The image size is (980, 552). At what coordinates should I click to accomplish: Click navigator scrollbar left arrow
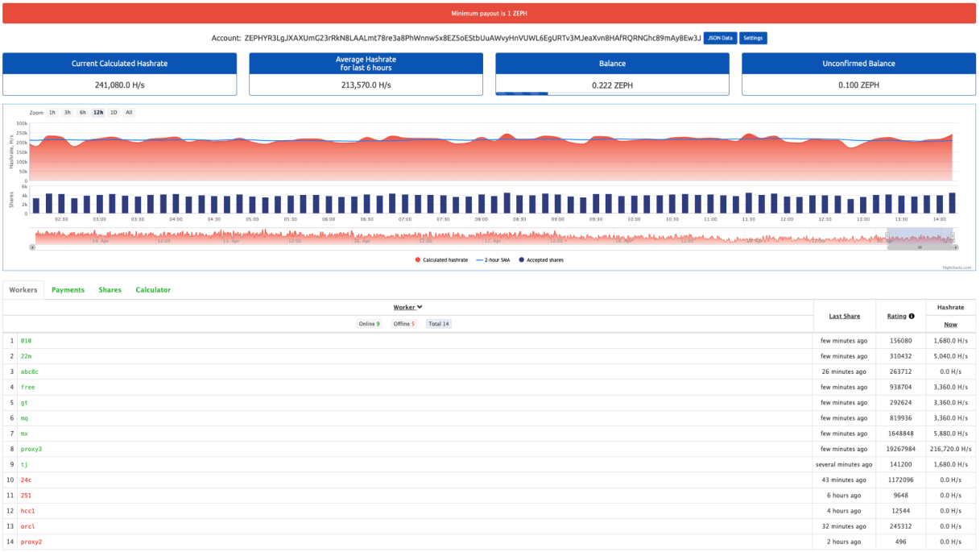pyautogui.click(x=32, y=247)
